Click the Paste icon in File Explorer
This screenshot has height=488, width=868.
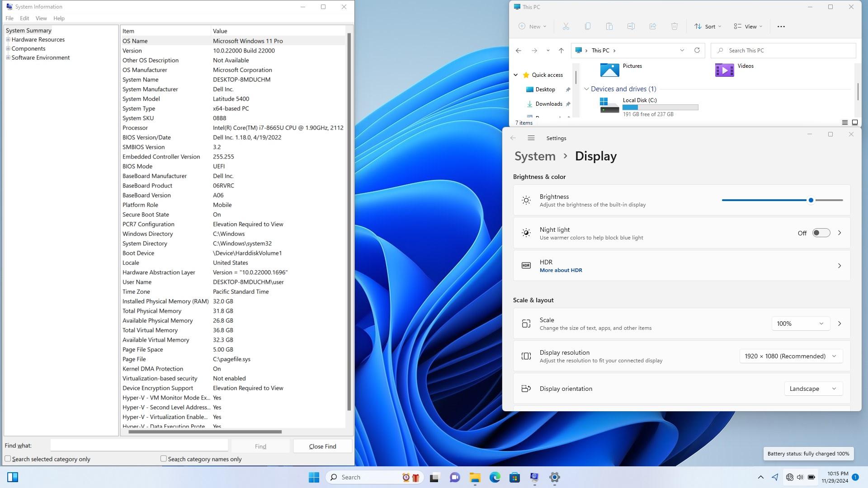click(x=609, y=26)
